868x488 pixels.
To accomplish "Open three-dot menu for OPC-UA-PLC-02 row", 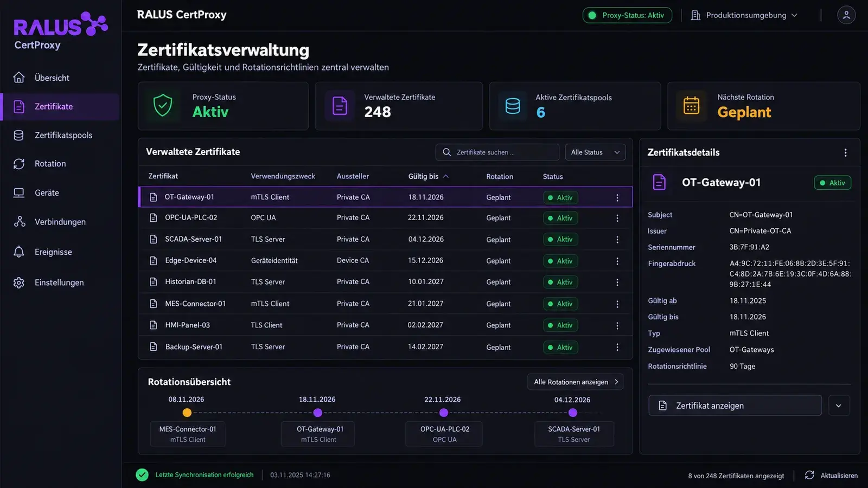I will [617, 218].
